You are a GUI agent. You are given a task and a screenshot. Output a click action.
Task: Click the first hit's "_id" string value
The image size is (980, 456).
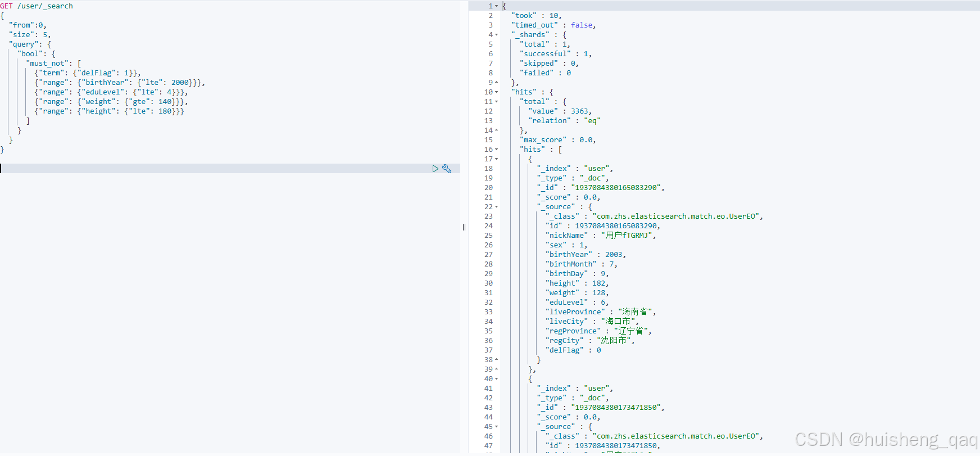point(616,188)
